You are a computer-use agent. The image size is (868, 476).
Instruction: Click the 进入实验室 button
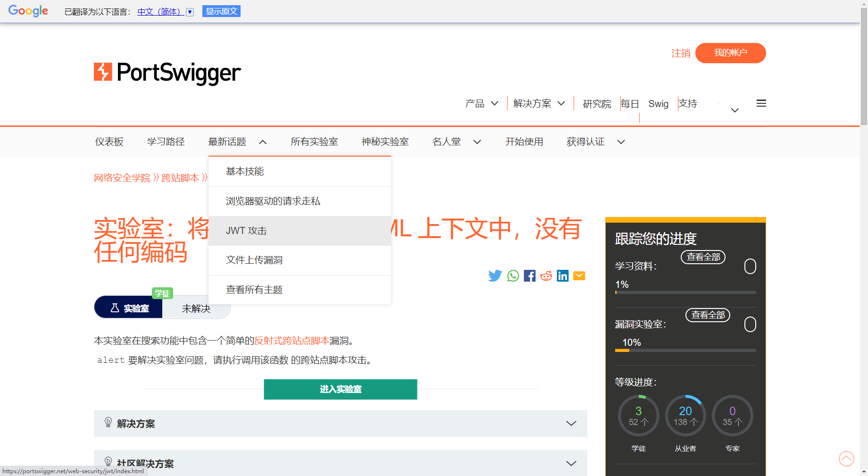340,389
